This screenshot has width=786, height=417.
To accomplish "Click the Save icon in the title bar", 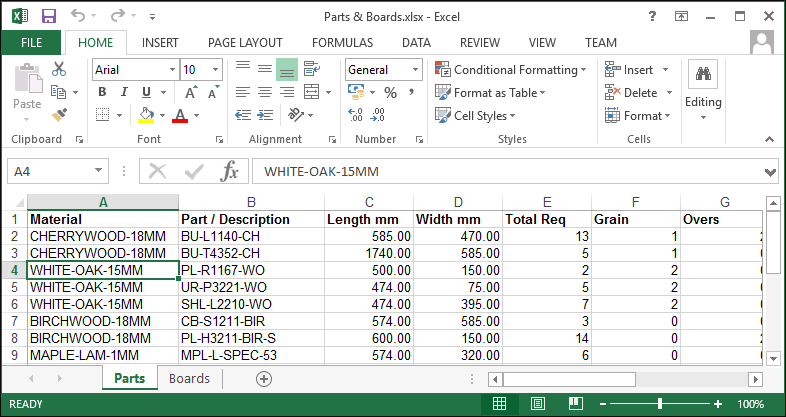I will point(49,17).
